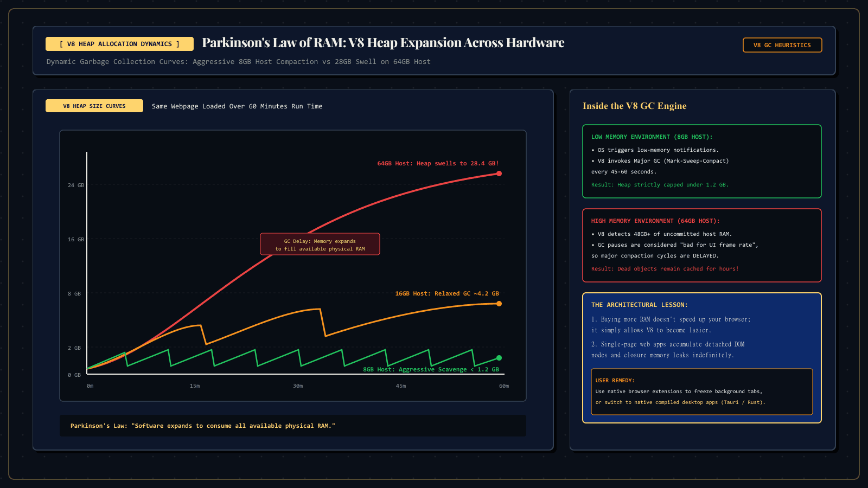
Task: Click the 60m x-axis tick label
Action: (x=504, y=386)
